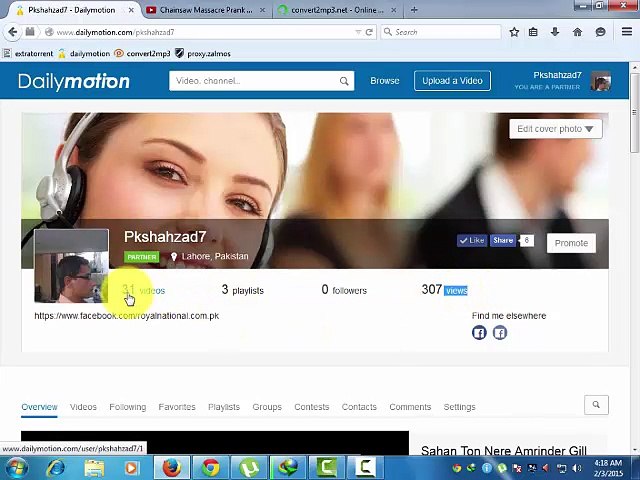Viewport: 640px width, 480px height.
Task: Open the downloads arrow icon
Action: click(555, 32)
